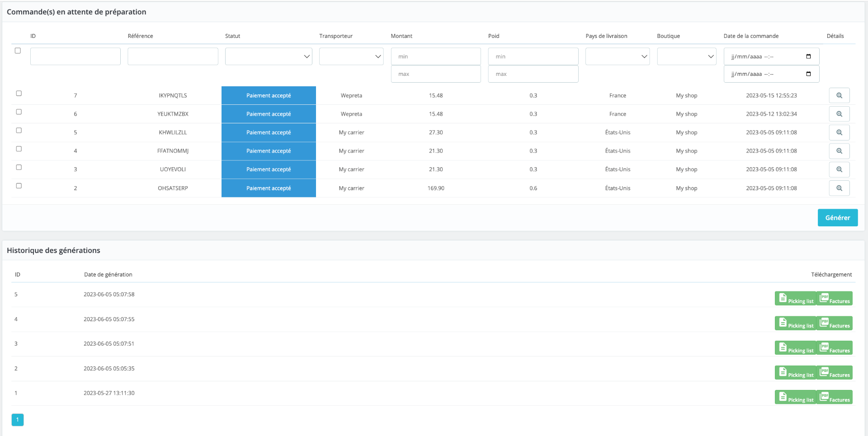868x436 pixels.
Task: Click Wepreta carrier in order IKYPNQTLS row
Action: pos(351,95)
